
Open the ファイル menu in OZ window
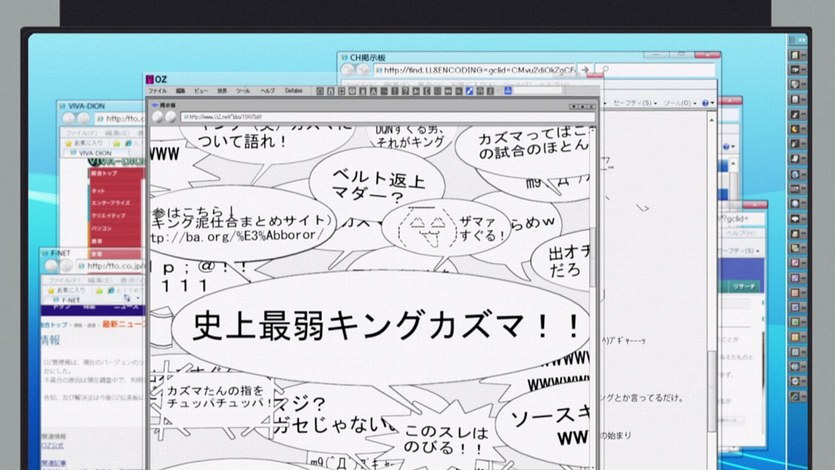pyautogui.click(x=158, y=91)
